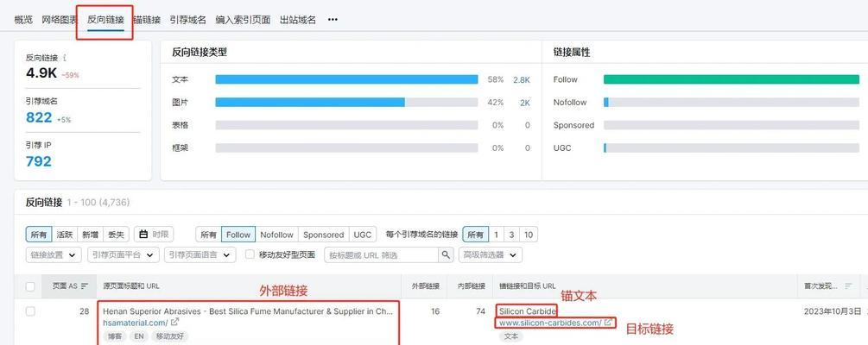Click the magnifier search icon
Image resolution: width=868 pixels, height=345 pixels.
point(446,255)
